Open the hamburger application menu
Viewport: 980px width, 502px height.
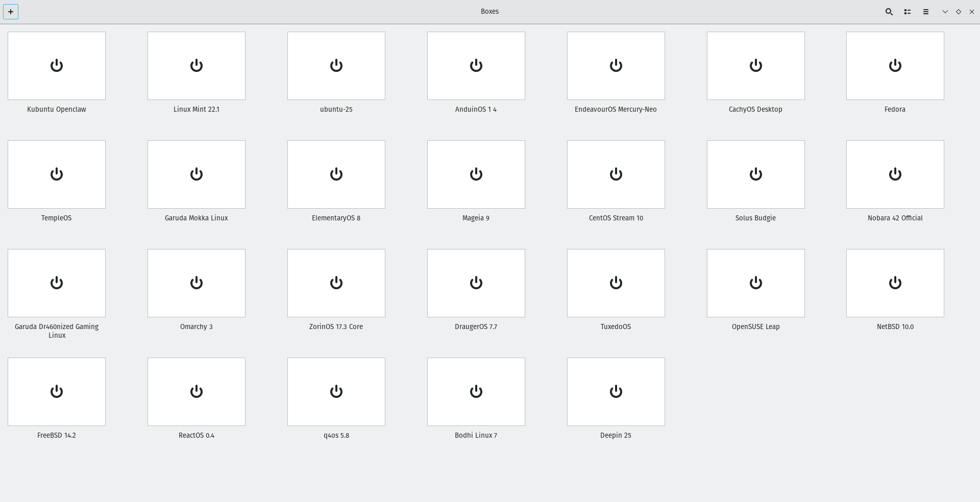925,12
